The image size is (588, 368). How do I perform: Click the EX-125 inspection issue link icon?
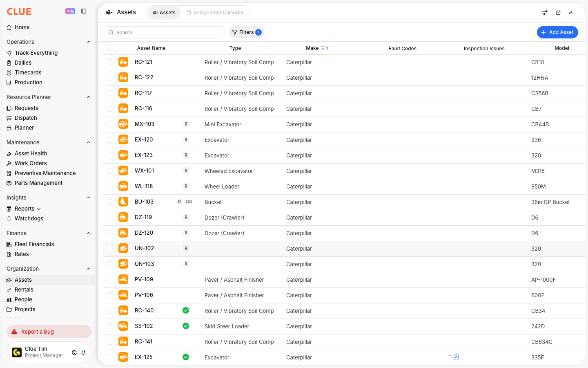pos(456,357)
